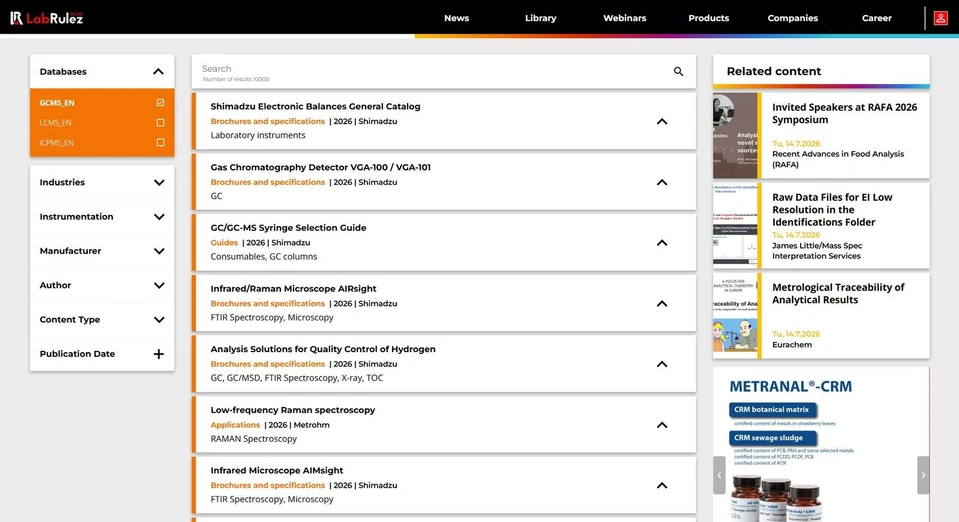Open Metrological Traceability of Analytical Results
Screen dimensions: 959x522
click(838, 293)
